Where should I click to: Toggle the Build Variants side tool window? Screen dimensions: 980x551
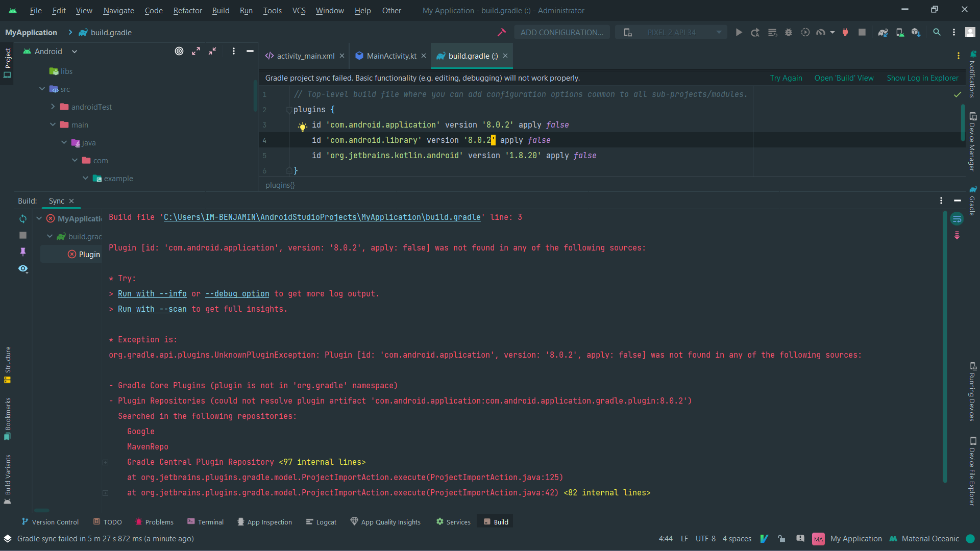coord(7,480)
